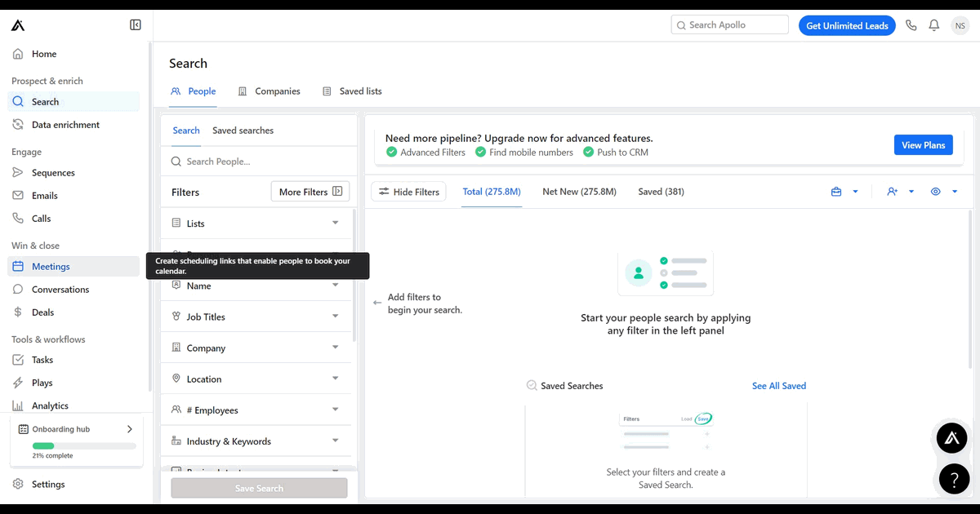
Task: Open the add-person dropdown arrow
Action: click(911, 192)
